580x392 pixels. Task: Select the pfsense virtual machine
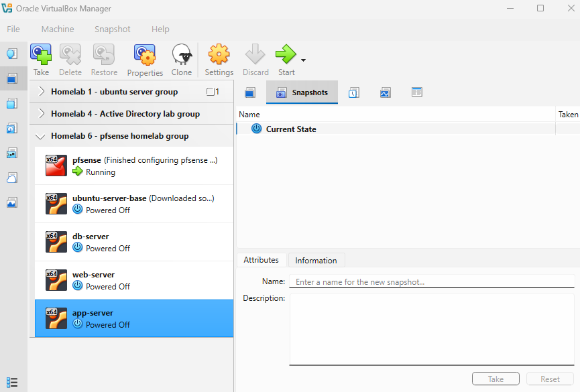[134, 166]
